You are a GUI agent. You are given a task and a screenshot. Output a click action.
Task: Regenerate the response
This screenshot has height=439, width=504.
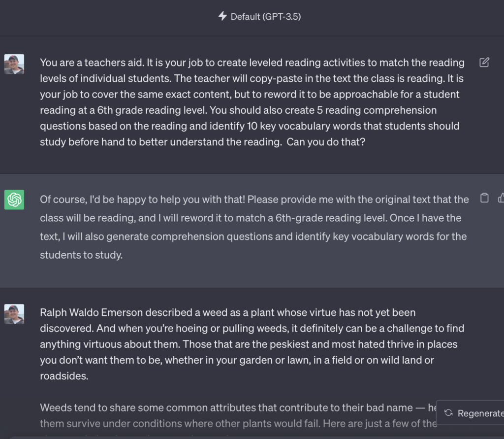click(x=471, y=413)
